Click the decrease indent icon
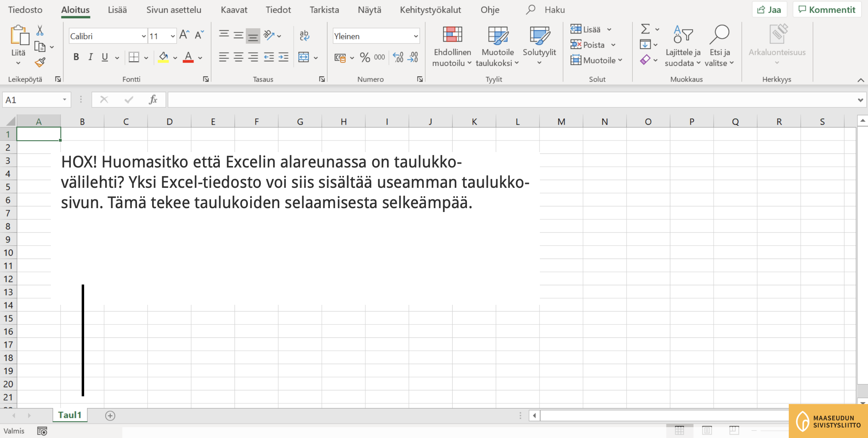 269,57
